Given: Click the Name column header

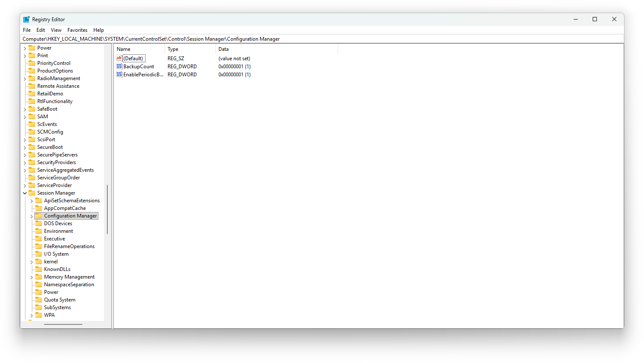Looking at the screenshot, I should pos(139,49).
